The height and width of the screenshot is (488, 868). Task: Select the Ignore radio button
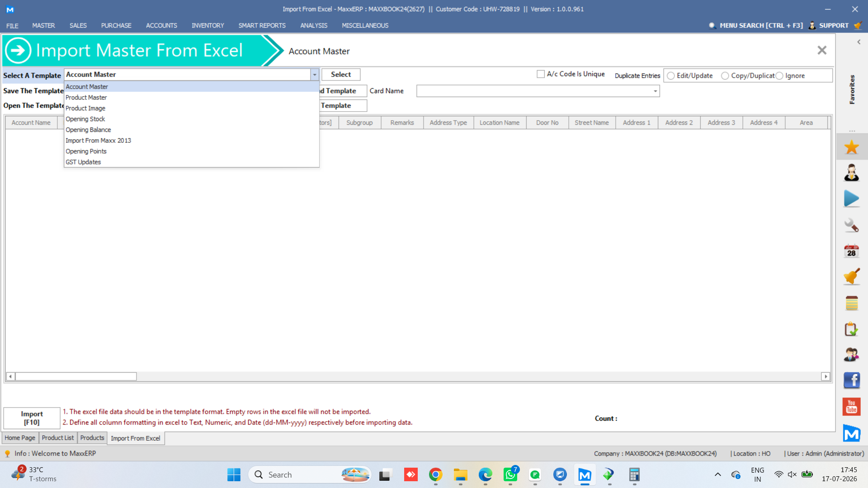[779, 76]
